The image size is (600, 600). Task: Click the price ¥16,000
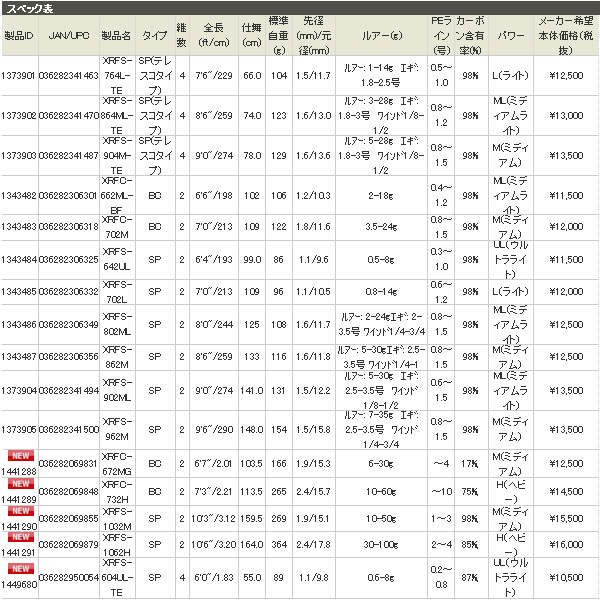[x=566, y=545]
